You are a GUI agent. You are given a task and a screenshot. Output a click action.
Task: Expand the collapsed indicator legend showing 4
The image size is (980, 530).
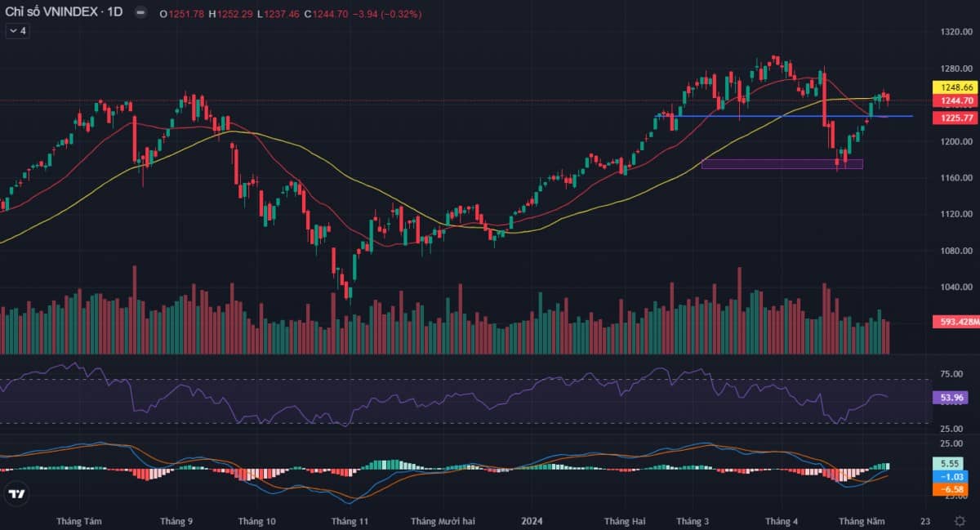(17, 31)
